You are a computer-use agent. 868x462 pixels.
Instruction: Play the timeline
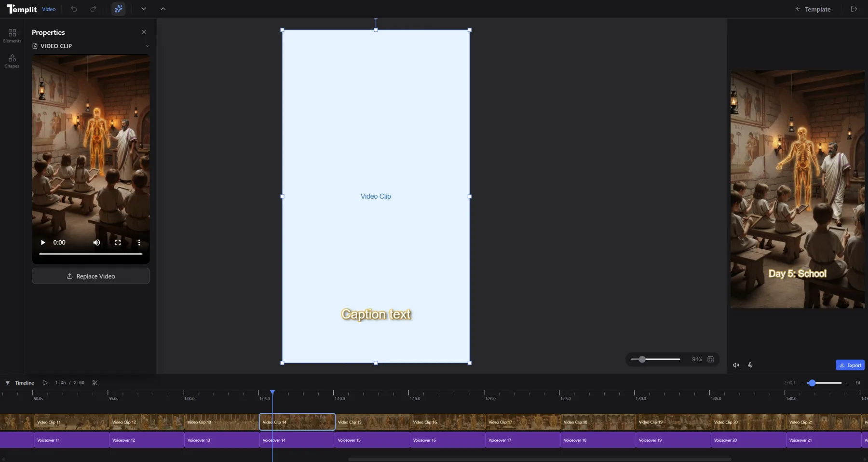[45, 383]
